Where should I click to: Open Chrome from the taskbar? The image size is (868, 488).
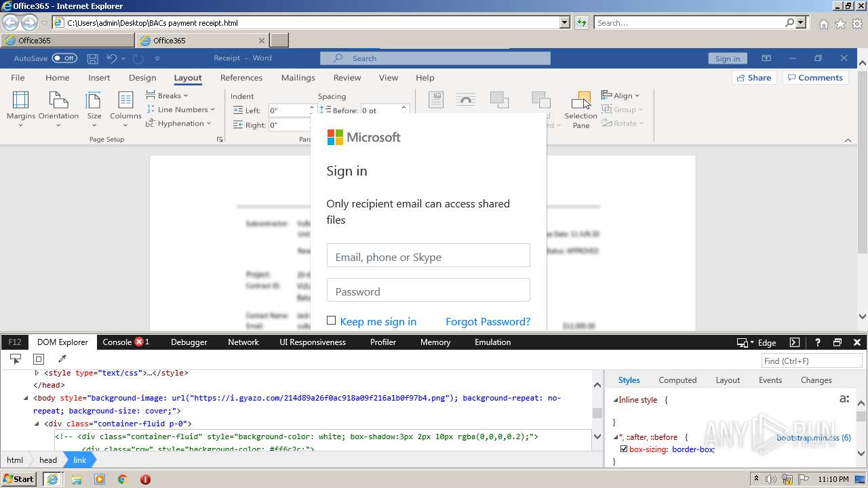[122, 479]
